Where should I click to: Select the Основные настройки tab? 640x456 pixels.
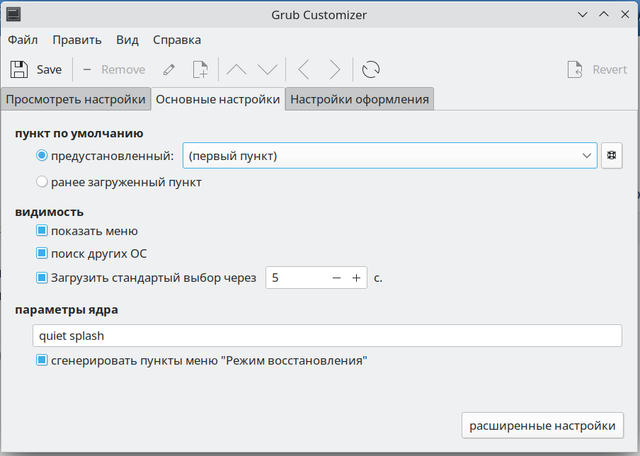[218, 99]
